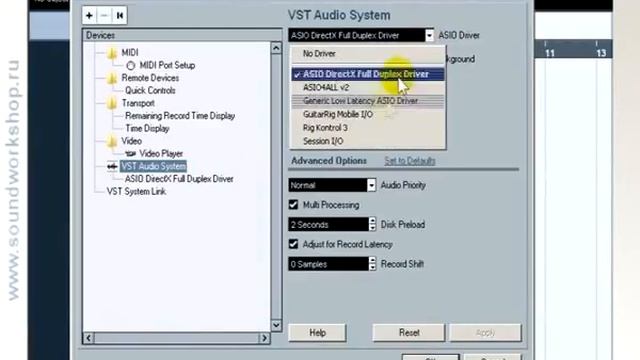Click the Set to Defaults link
The width and height of the screenshot is (640, 360).
tap(410, 161)
